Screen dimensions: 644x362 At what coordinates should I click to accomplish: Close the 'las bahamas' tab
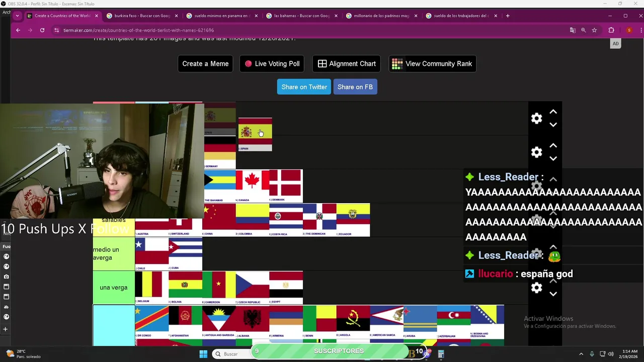pos(336,16)
